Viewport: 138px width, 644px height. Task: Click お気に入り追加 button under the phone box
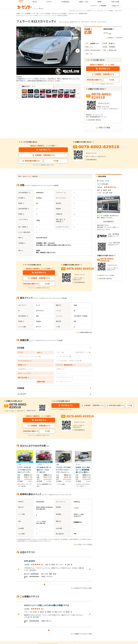[x=103, y=128]
